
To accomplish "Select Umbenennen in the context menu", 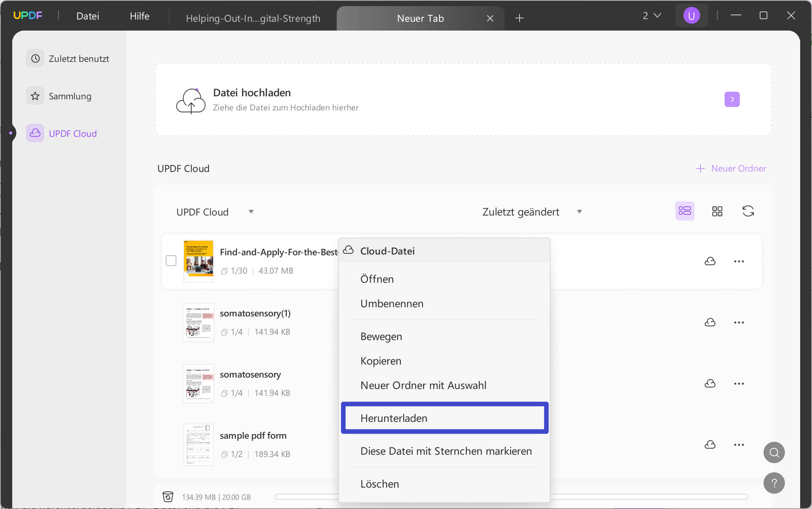I will [x=392, y=303].
